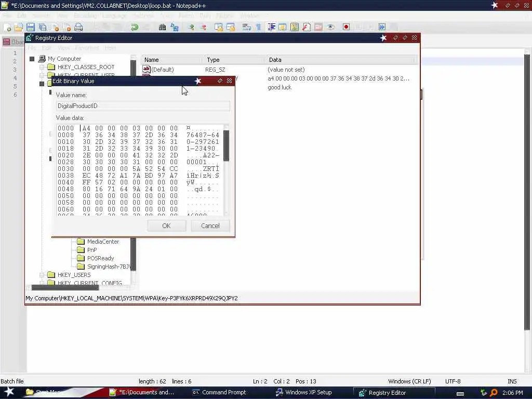Toggle the Indent Guide icon in Notepad++

click(x=271, y=27)
